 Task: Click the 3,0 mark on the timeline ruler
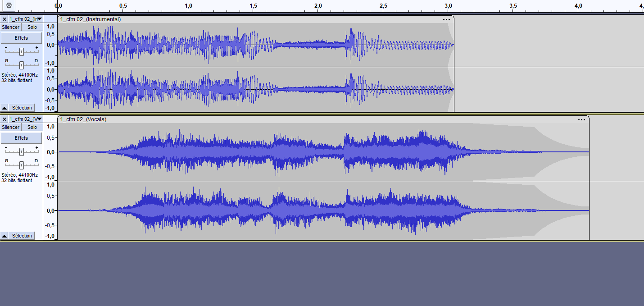448,6
